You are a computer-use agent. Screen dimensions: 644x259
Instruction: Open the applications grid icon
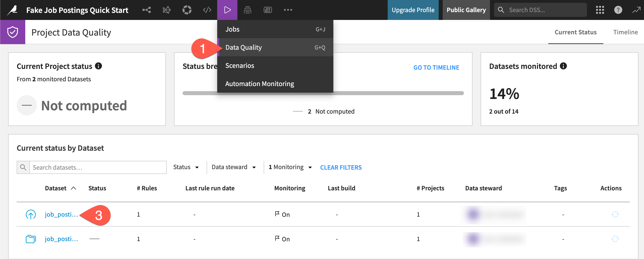tap(600, 10)
